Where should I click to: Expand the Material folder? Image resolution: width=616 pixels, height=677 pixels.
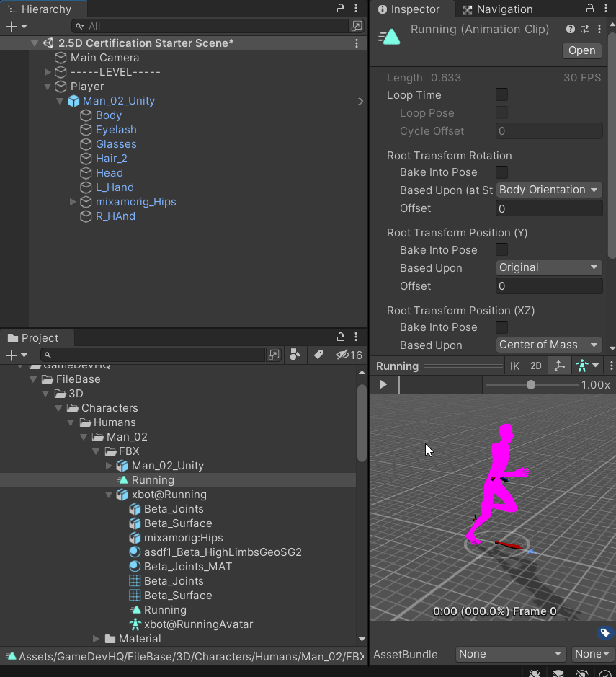tap(97, 639)
